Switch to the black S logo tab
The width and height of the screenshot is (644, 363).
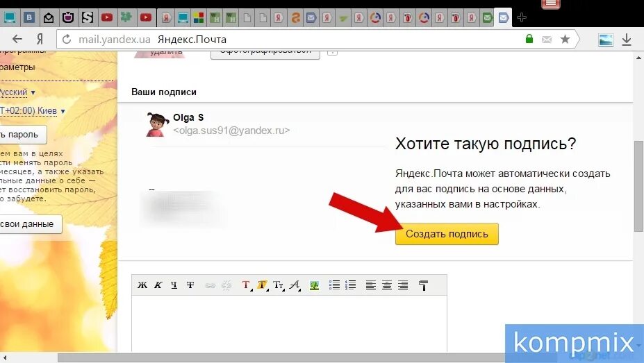coord(88,17)
